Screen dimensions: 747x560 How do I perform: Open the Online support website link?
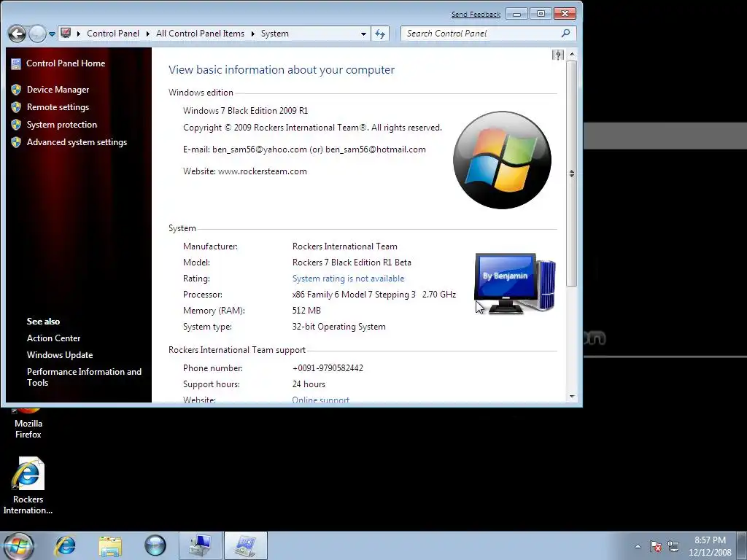321,400
